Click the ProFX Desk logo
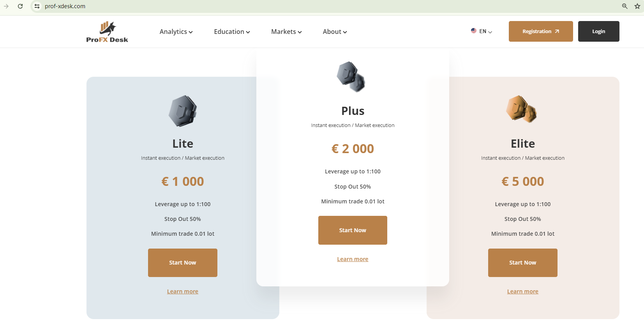Image resolution: width=644 pixels, height=330 pixels. (x=107, y=32)
